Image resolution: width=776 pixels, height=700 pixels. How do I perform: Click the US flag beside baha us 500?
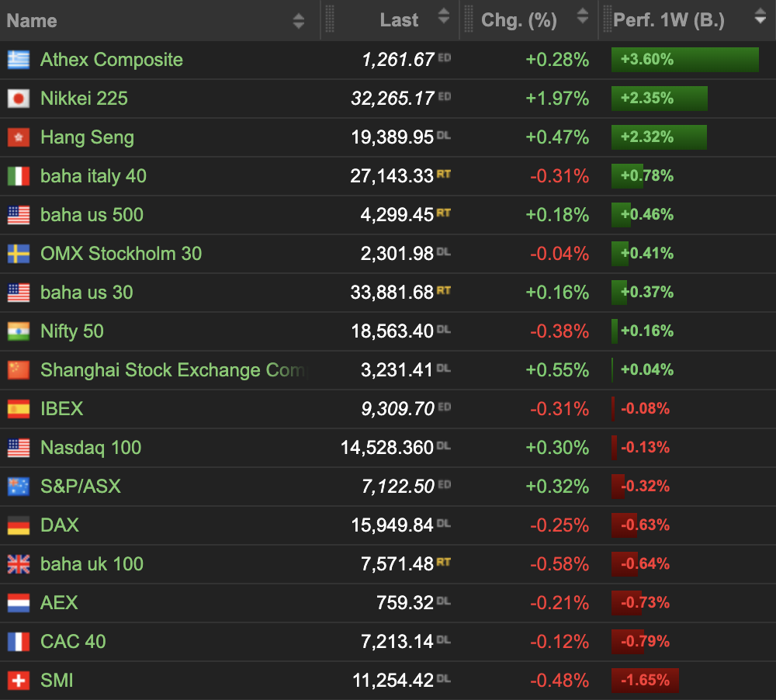pyautogui.click(x=19, y=215)
